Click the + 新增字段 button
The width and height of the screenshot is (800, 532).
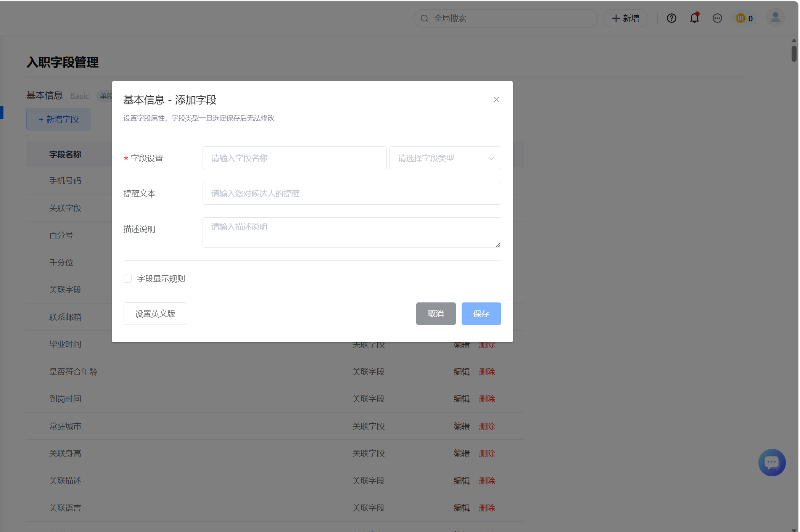(58, 119)
